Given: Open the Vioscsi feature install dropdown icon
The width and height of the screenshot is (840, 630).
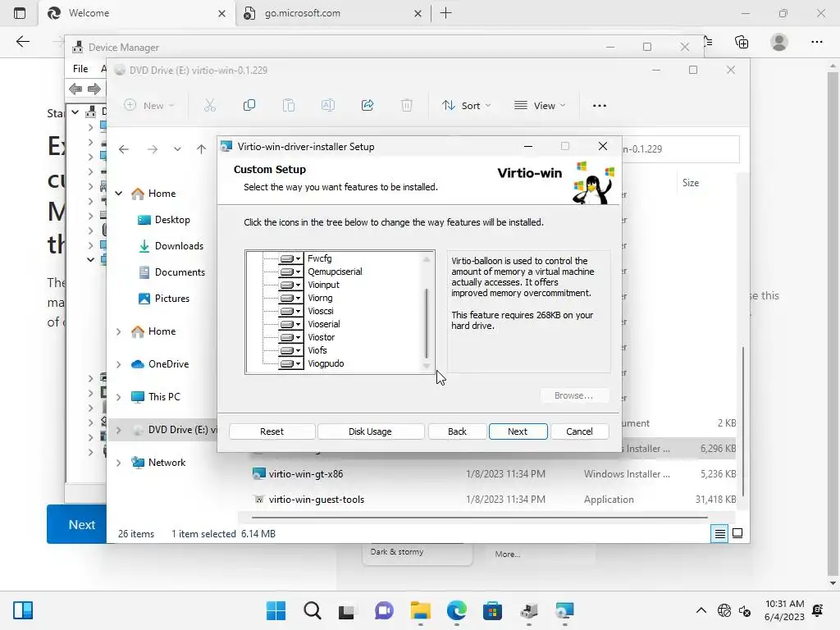Looking at the screenshot, I should click(x=290, y=311).
